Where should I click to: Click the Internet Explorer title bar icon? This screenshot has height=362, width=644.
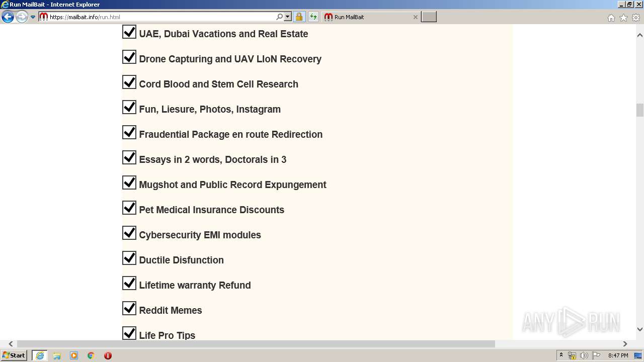[x=5, y=5]
